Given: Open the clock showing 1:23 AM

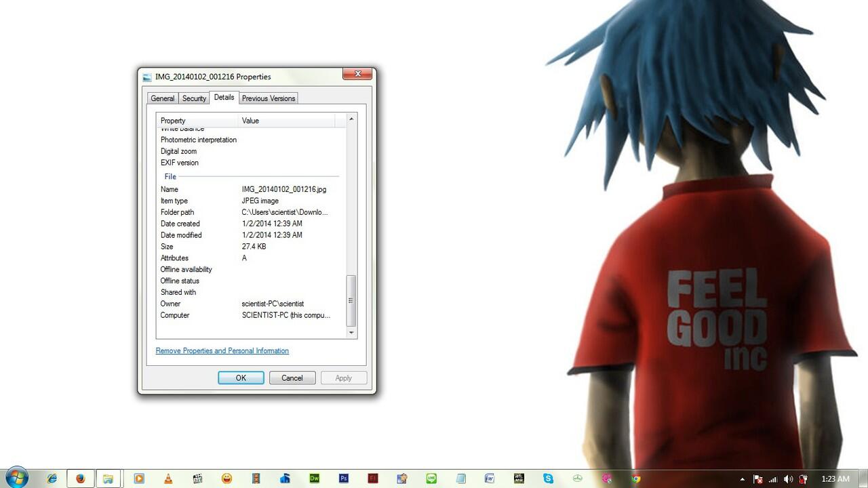Looking at the screenshot, I should (835, 479).
